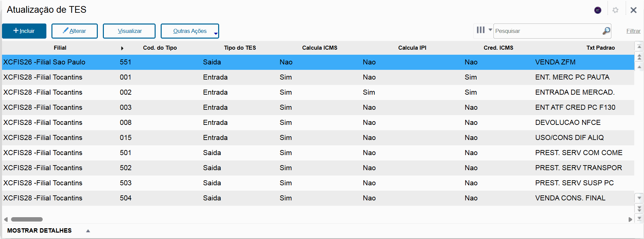
Task: Click the arrow next to Filial header
Action: tap(122, 48)
